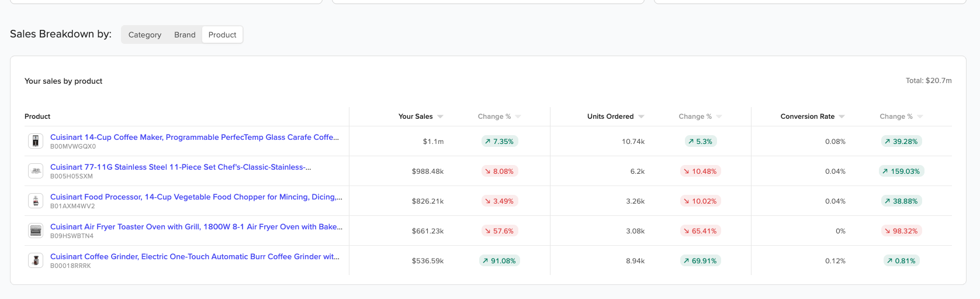The height and width of the screenshot is (299, 980).
Task: Click the coffee maker product thumbnail
Action: click(x=36, y=141)
